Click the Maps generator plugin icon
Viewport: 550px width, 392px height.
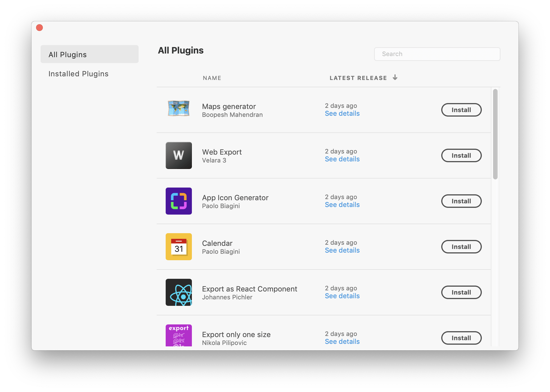[x=179, y=108]
